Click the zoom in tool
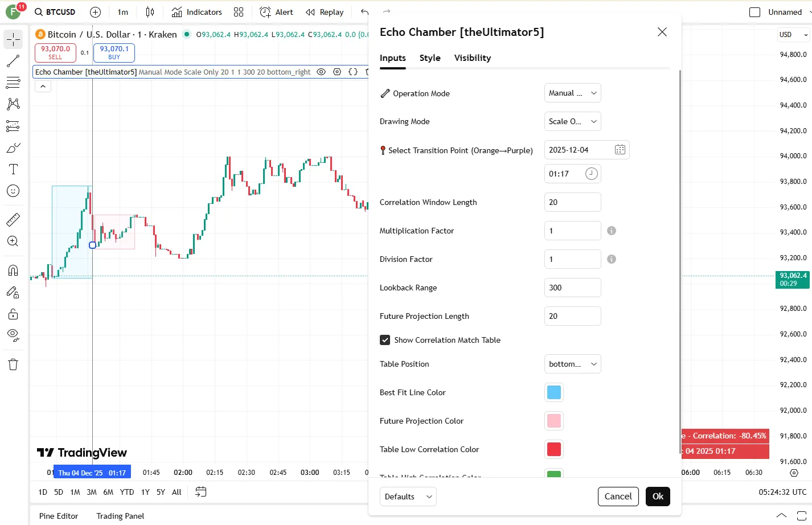 tap(13, 241)
